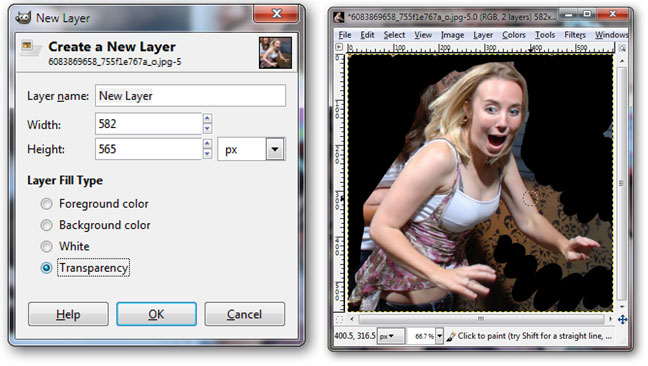The width and height of the screenshot is (648, 366).
Task: Open the Filters menu
Action: (575, 35)
